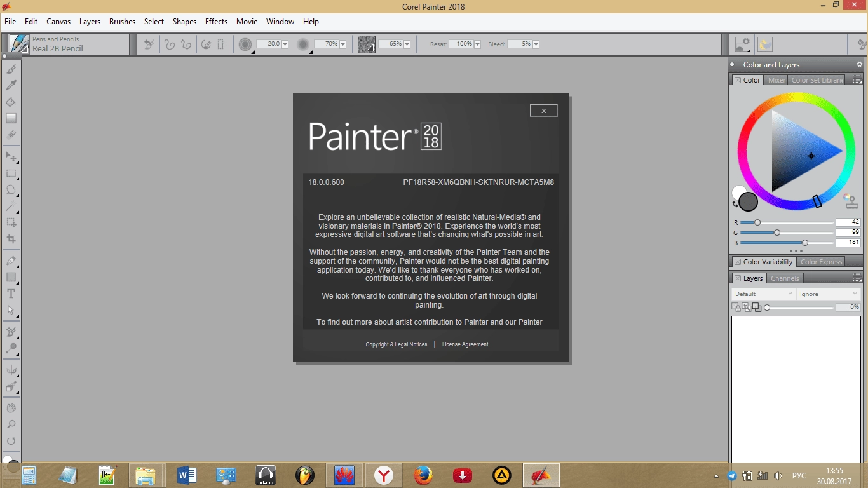Open the License Agreement link

click(x=465, y=344)
